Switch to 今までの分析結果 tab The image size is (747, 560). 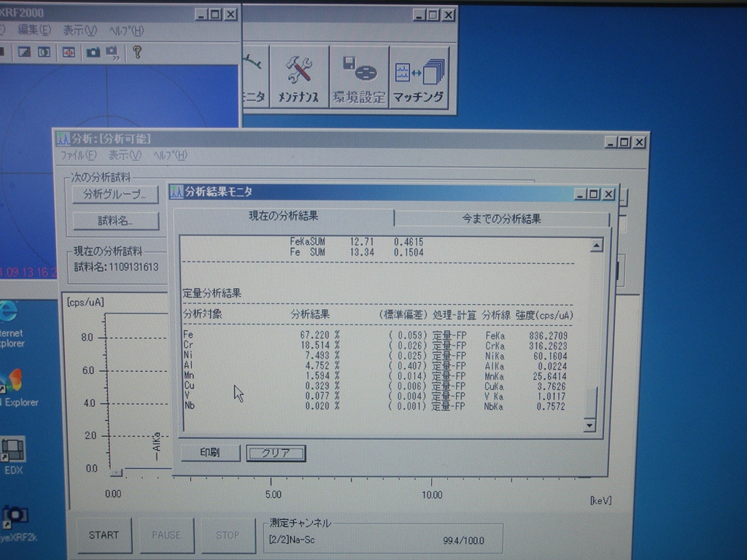click(501, 218)
